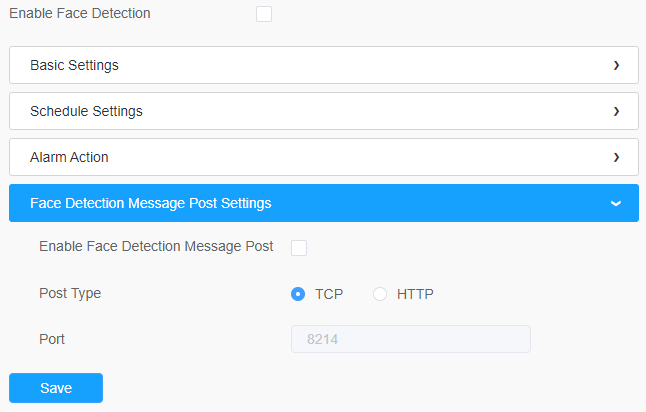646x412 pixels.
Task: Expand the Basic Settings section title
Action: [x=74, y=65]
